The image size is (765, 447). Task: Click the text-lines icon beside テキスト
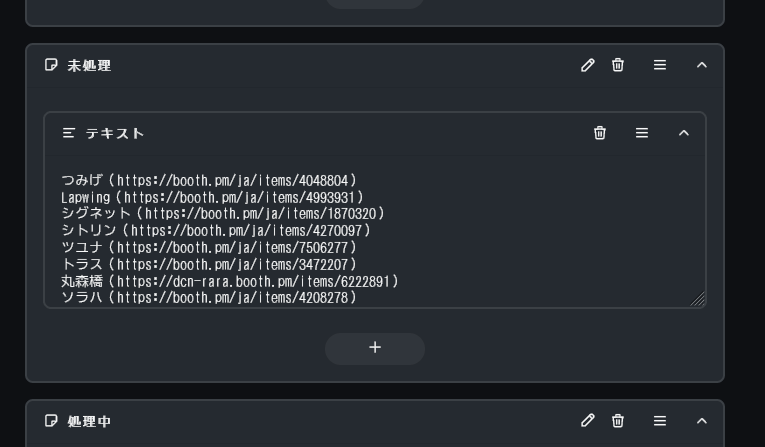click(x=69, y=133)
